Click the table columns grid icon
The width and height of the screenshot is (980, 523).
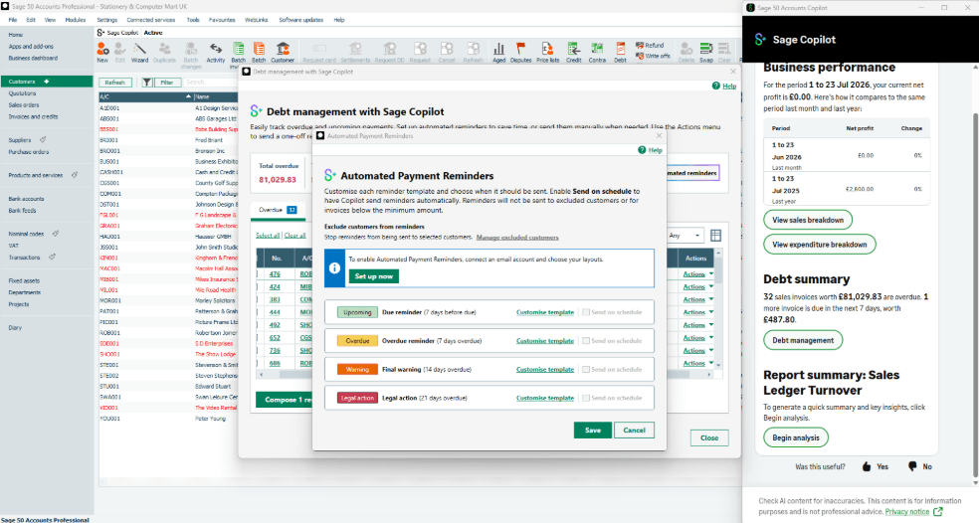coord(715,236)
